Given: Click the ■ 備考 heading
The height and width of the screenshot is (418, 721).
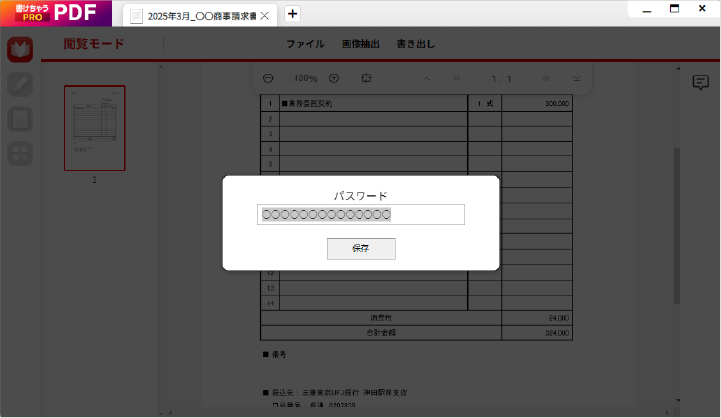Looking at the screenshot, I should click(x=275, y=355).
